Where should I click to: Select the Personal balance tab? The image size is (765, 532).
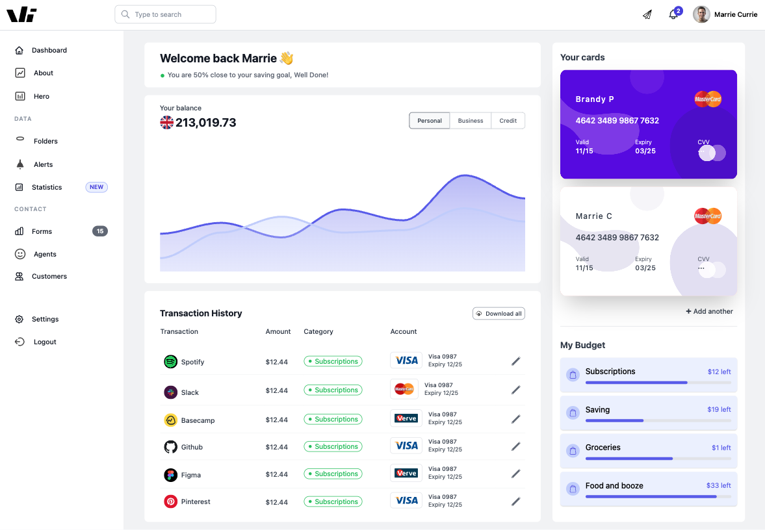(x=430, y=121)
